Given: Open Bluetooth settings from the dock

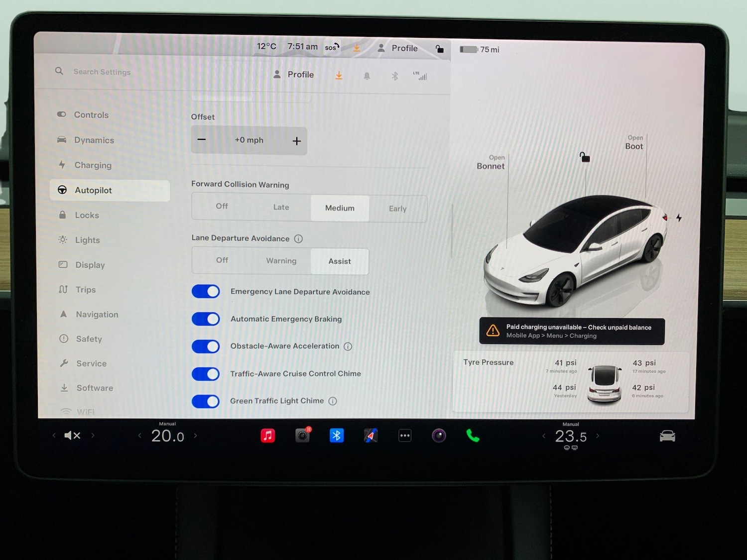Looking at the screenshot, I should click(x=337, y=435).
